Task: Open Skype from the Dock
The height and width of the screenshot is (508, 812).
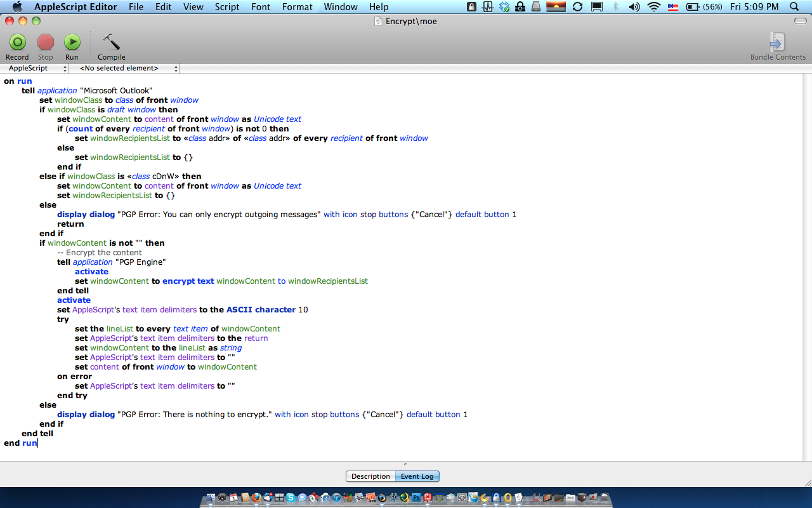Action: 291,497
